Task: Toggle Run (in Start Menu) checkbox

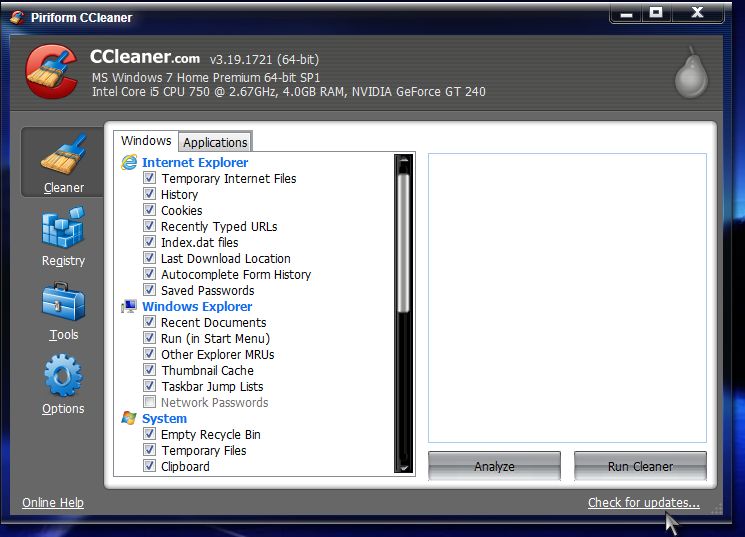Action: [149, 338]
